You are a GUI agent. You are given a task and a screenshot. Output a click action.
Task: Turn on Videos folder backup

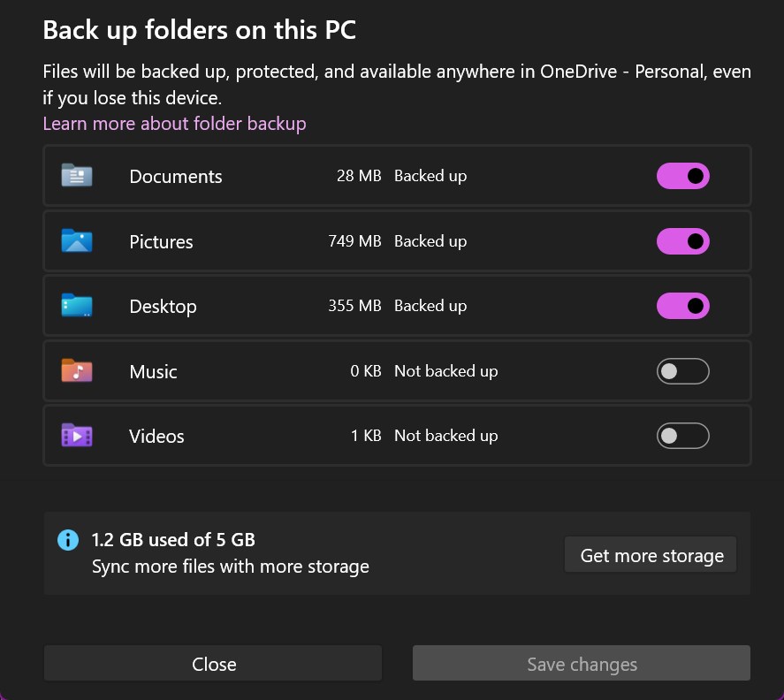click(x=682, y=436)
